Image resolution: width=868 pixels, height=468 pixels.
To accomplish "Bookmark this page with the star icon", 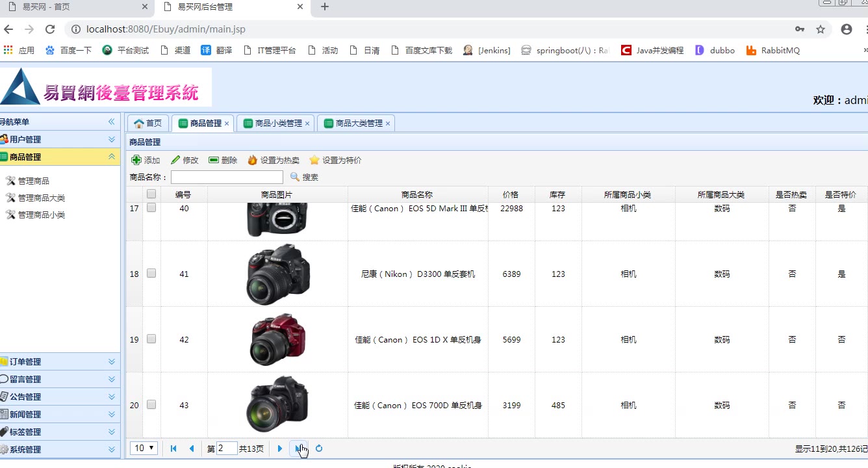I will point(821,29).
